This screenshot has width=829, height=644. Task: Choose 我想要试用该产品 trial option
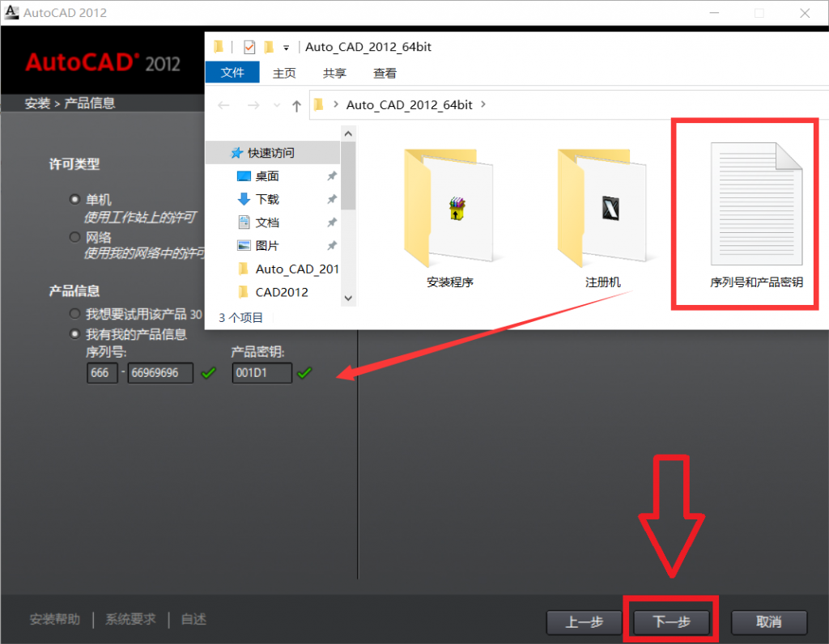pos(74,314)
